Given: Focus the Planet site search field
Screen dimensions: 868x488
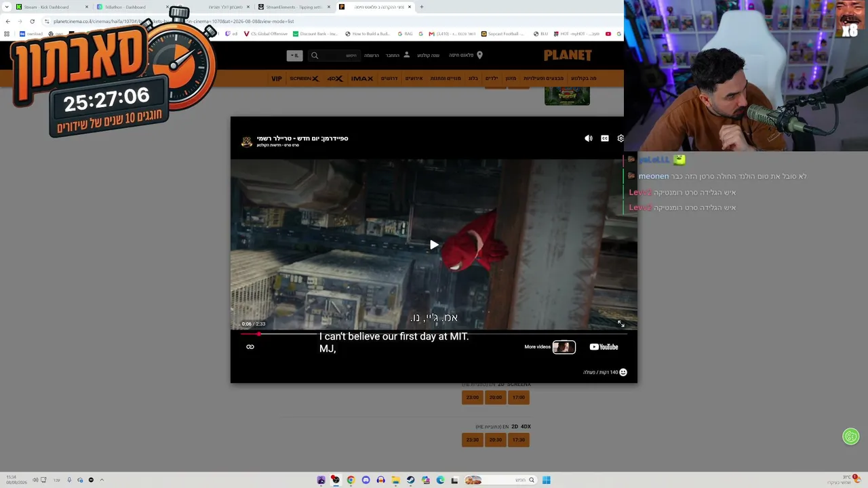Looking at the screenshot, I should click(x=334, y=56).
